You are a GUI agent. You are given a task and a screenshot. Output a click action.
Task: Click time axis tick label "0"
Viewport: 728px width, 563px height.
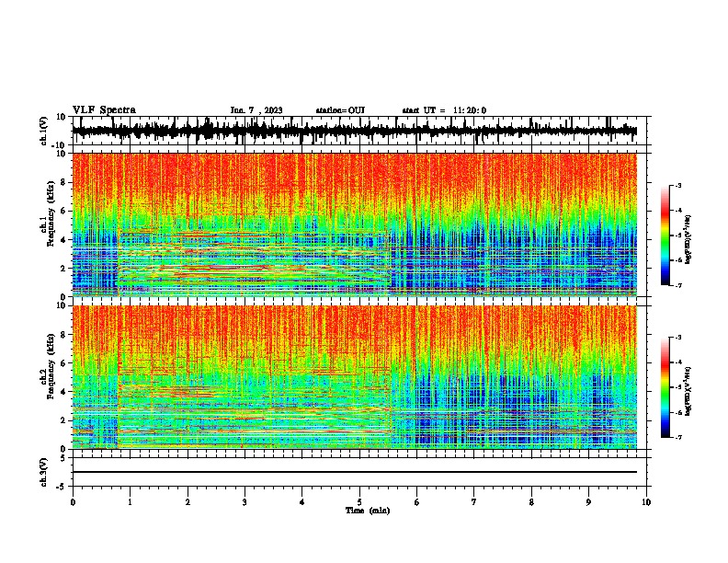(x=73, y=502)
